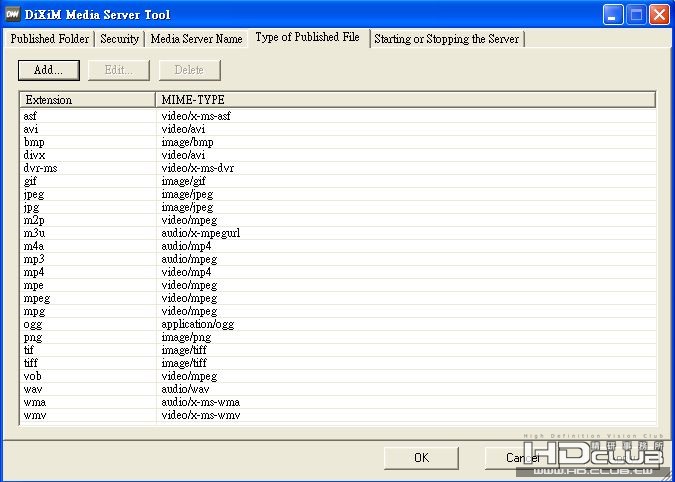
Task: Confirm with the OK button
Action: point(421,458)
